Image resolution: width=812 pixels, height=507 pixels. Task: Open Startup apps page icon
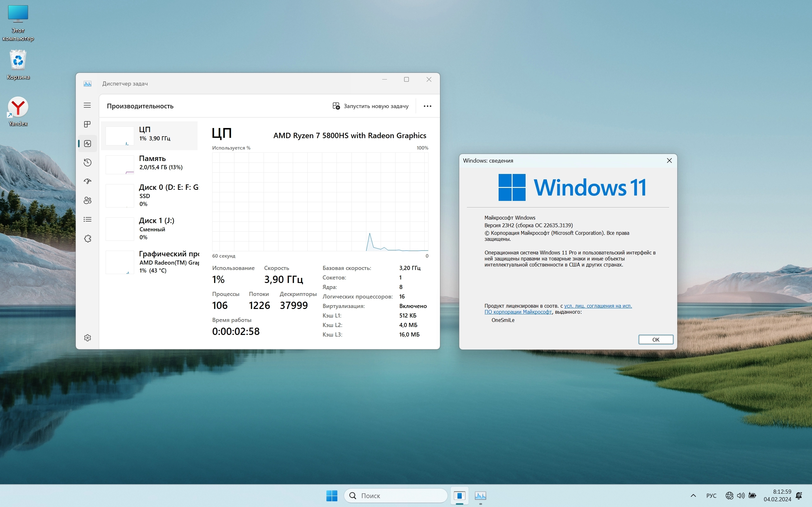point(87,181)
